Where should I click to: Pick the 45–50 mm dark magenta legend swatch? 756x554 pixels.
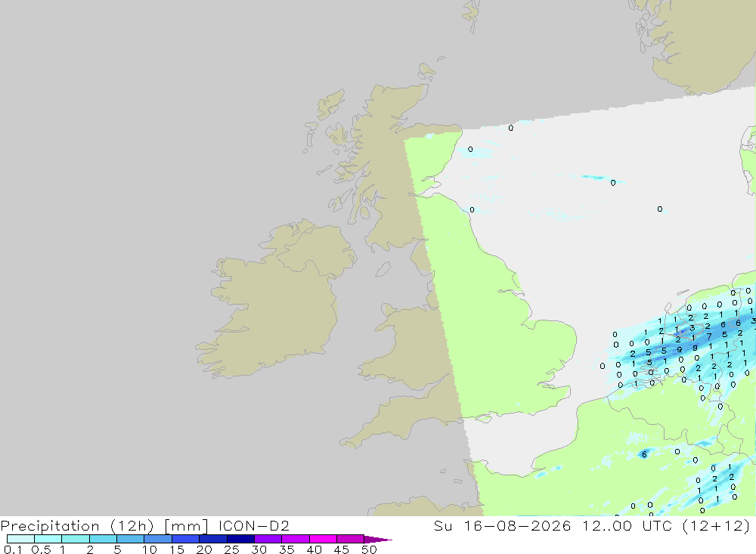tap(350, 539)
